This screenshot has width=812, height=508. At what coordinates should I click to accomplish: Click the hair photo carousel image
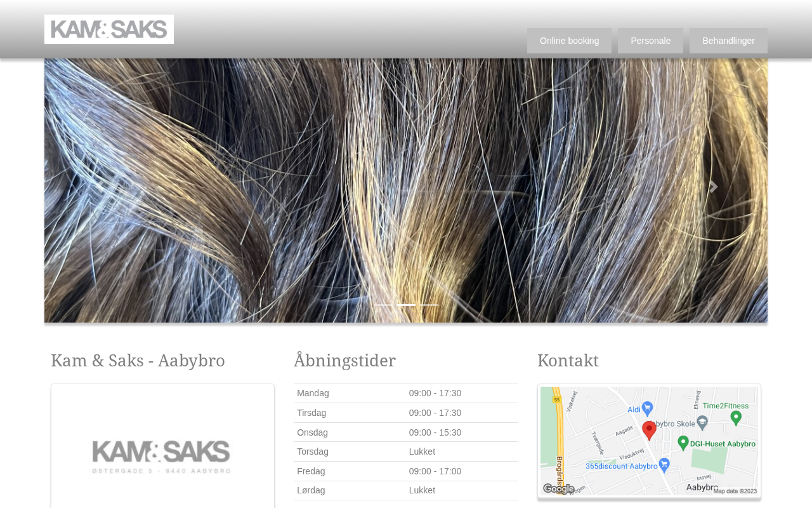406,190
